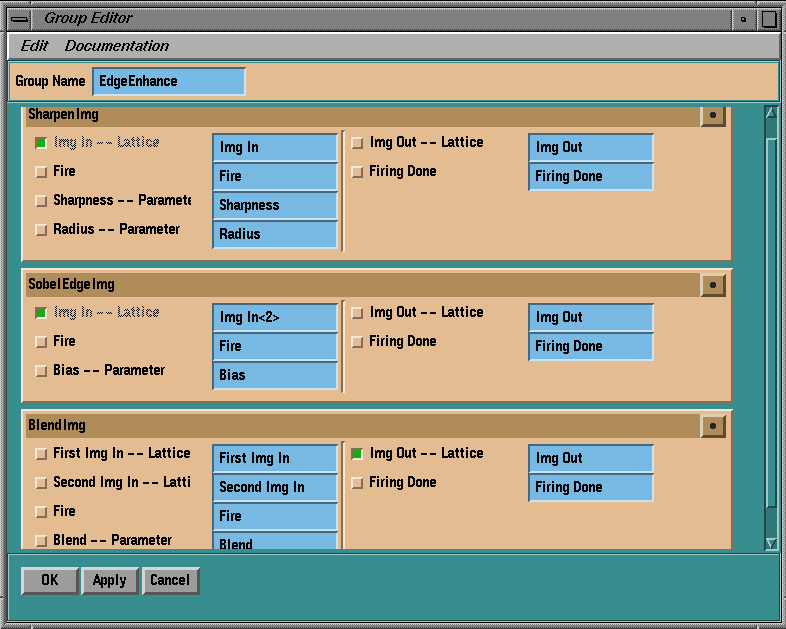The width and height of the screenshot is (786, 629).
Task: Toggle BlendImg Img Out Lattice checkbox
Action: [357, 454]
